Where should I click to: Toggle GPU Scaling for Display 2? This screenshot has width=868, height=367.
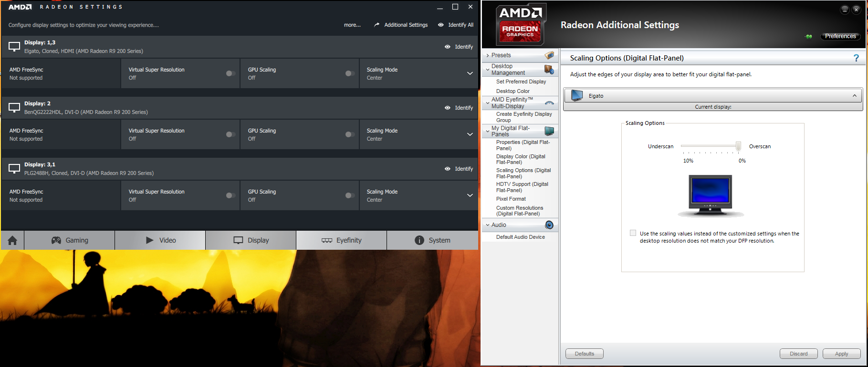pyautogui.click(x=350, y=134)
